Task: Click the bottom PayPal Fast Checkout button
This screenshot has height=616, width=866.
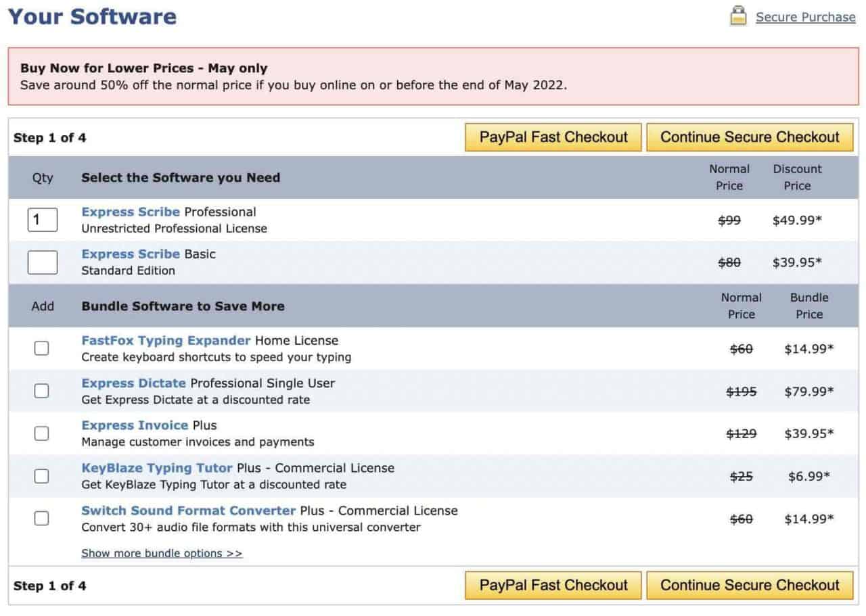Action: tap(553, 585)
